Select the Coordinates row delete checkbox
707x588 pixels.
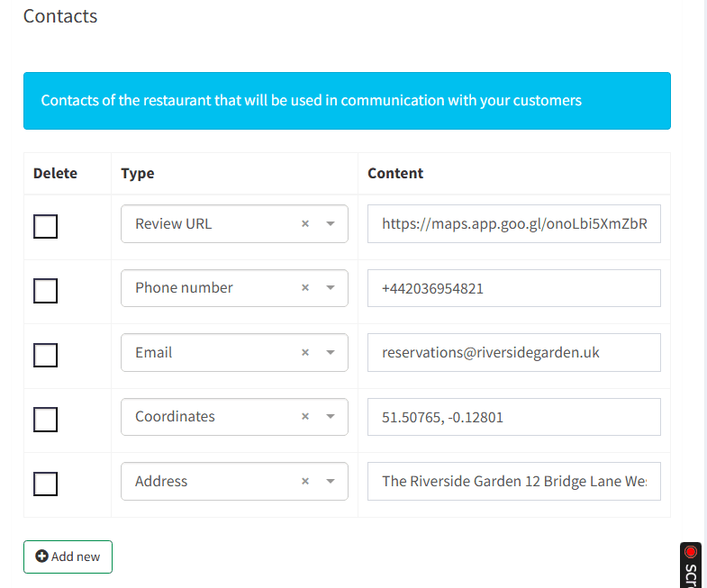click(x=46, y=419)
